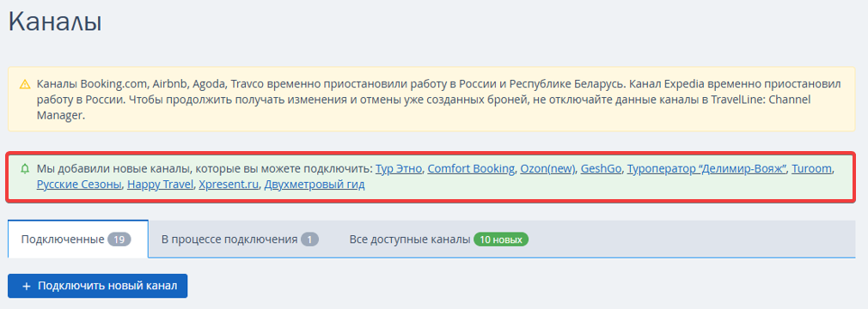This screenshot has height=309, width=868.
Task: Click the warning triangle icon in yellow banner
Action: click(25, 85)
